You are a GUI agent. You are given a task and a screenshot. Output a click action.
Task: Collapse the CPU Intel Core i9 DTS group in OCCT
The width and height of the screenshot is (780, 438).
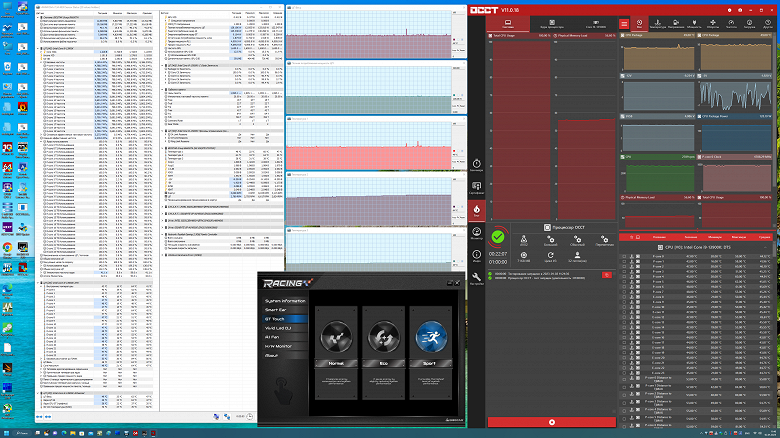coord(765,247)
